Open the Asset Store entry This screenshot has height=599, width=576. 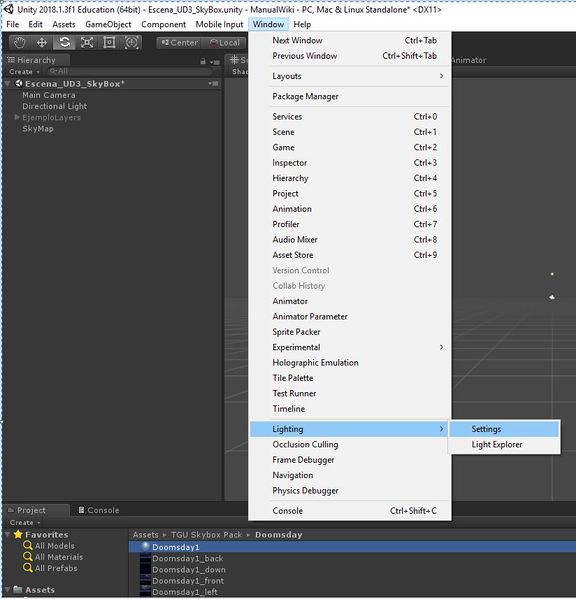pos(350,255)
